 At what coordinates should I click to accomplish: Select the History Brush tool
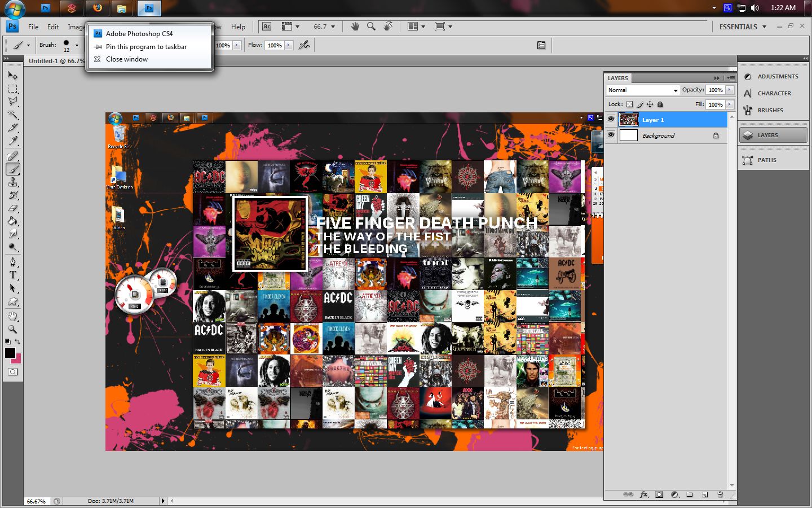pyautogui.click(x=12, y=195)
